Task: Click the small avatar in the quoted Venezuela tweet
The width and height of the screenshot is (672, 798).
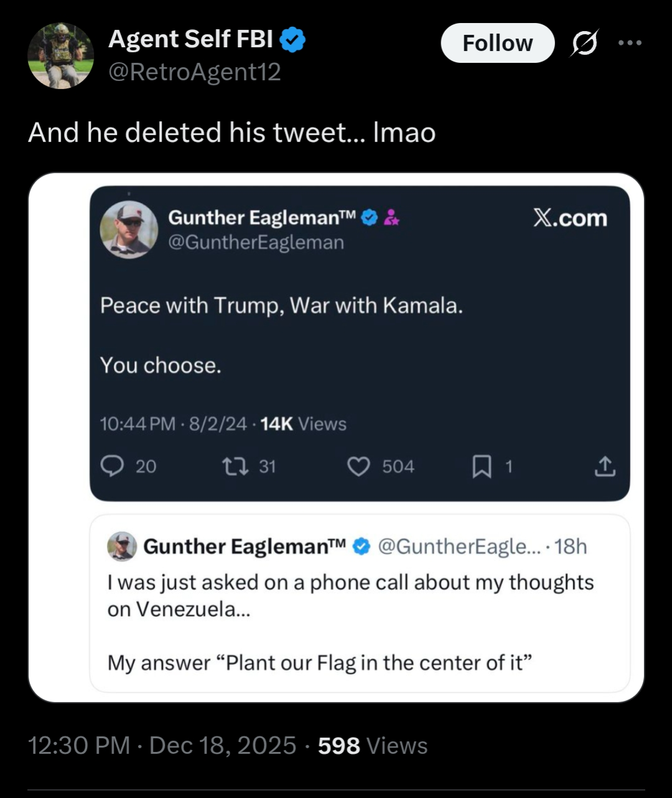Action: pyautogui.click(x=122, y=546)
